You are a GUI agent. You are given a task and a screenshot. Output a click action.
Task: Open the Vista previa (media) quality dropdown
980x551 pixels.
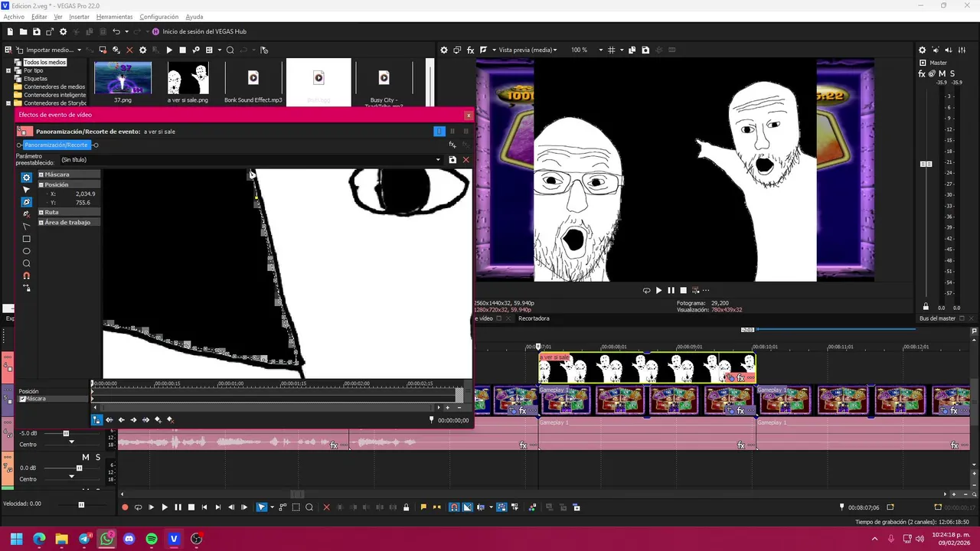coord(528,50)
